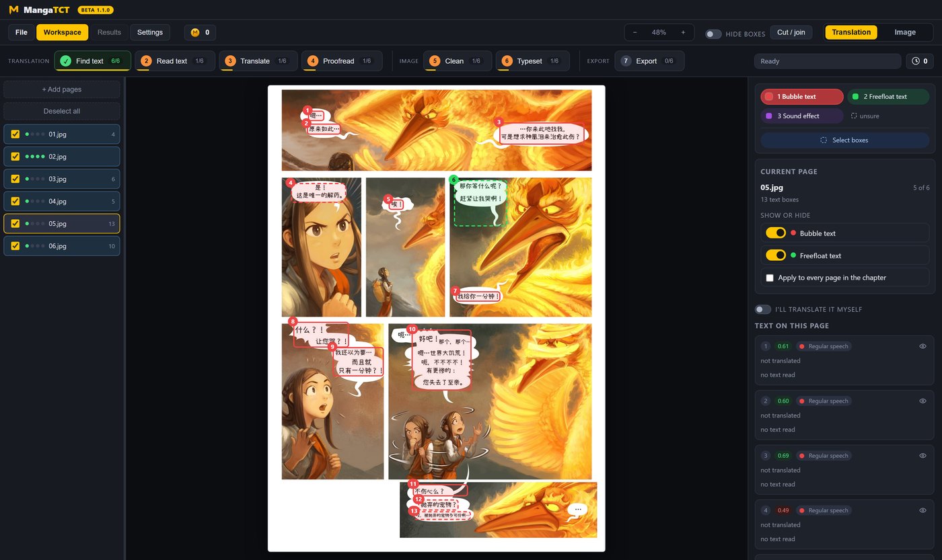Screen dimensions: 942x560
Task: Hide text box 1 with eye icon
Action: 923,346
